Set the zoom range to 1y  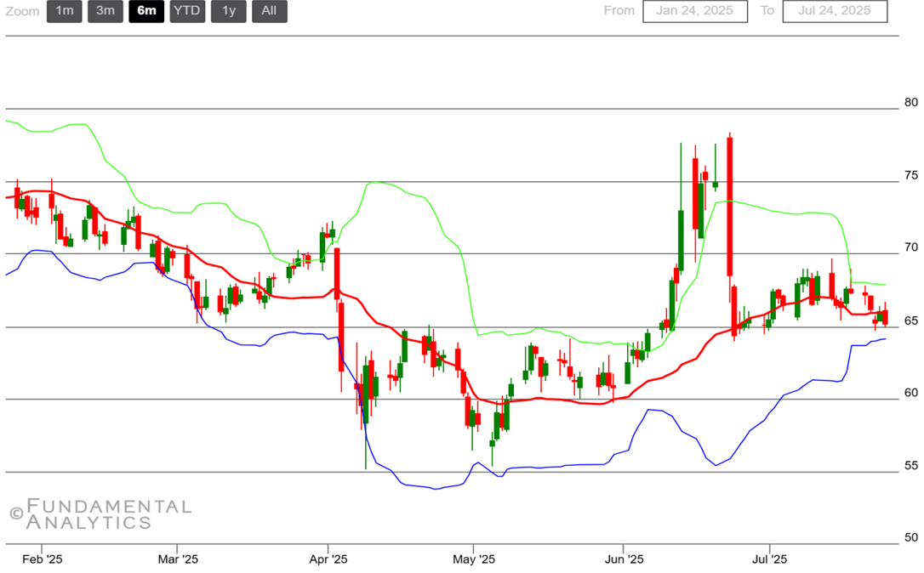pos(228,11)
